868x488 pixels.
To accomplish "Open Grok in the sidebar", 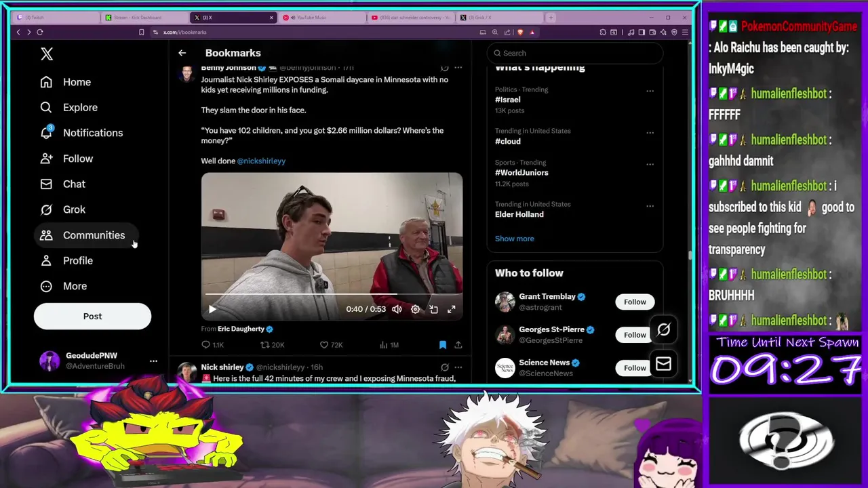I will [62, 209].
